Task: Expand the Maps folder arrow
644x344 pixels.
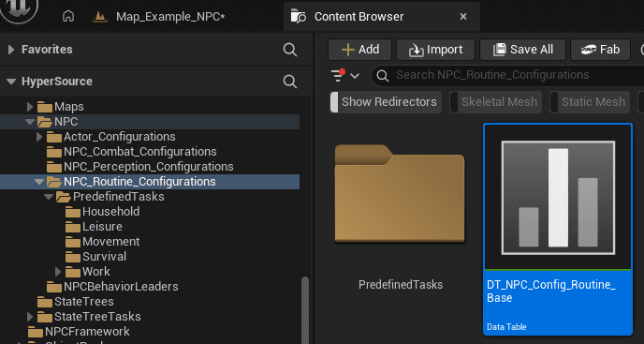Action: pos(30,107)
